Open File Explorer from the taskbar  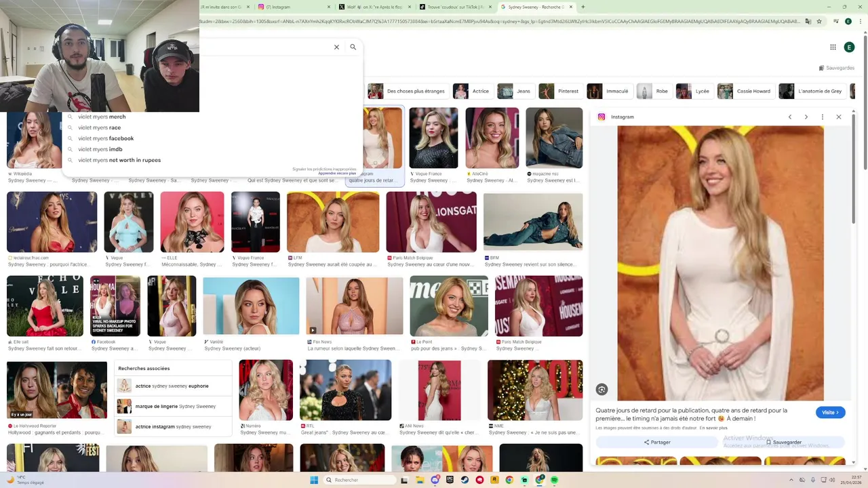point(420,480)
